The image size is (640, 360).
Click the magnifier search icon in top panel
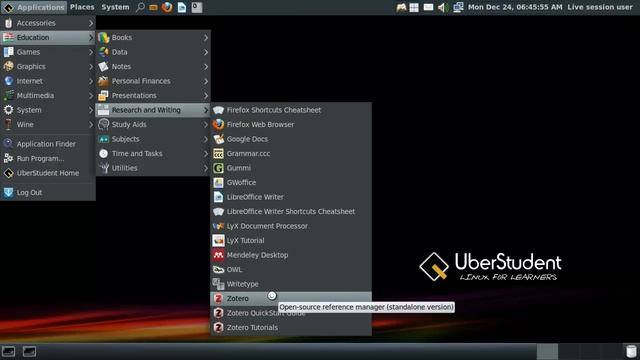(x=140, y=7)
